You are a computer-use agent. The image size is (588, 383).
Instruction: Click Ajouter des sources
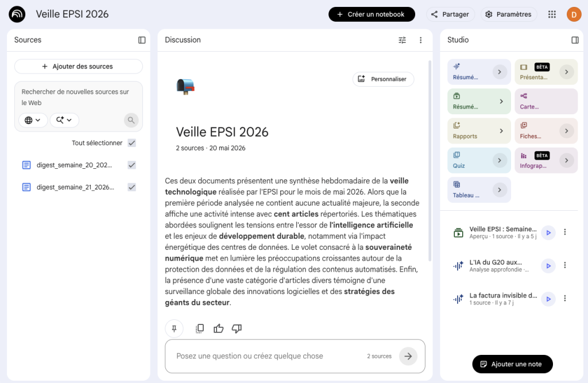point(78,67)
